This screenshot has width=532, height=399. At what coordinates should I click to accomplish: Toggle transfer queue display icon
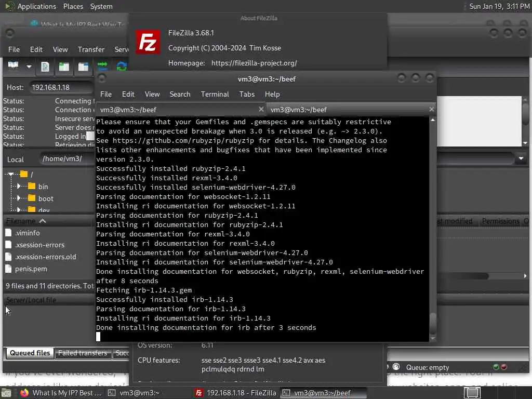point(102,65)
